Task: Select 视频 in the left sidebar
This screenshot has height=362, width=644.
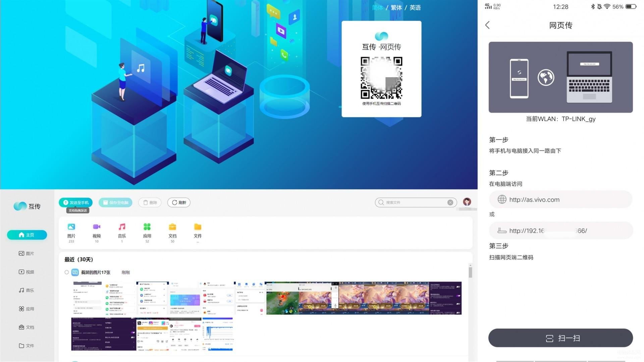Action: [26, 272]
